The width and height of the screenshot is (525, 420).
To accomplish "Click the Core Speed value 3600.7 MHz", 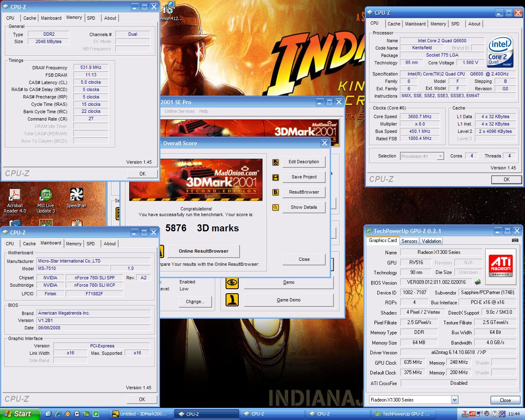I will 420,117.
